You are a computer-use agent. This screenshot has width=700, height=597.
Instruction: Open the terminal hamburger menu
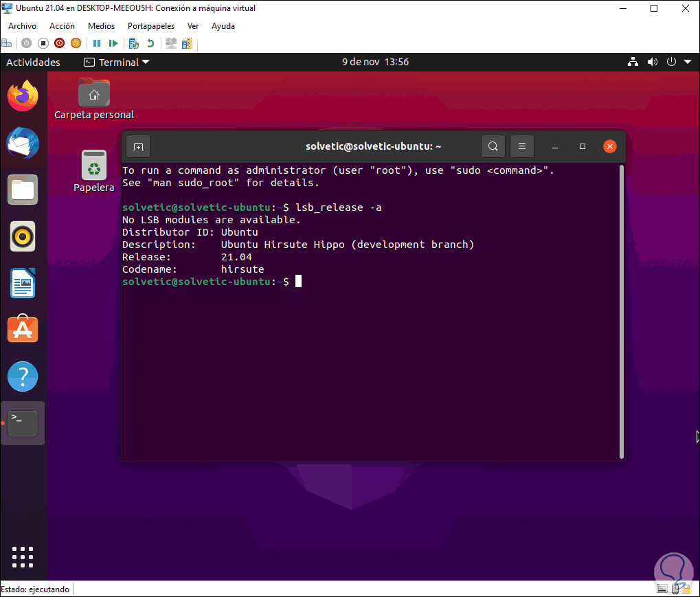pyautogui.click(x=522, y=146)
